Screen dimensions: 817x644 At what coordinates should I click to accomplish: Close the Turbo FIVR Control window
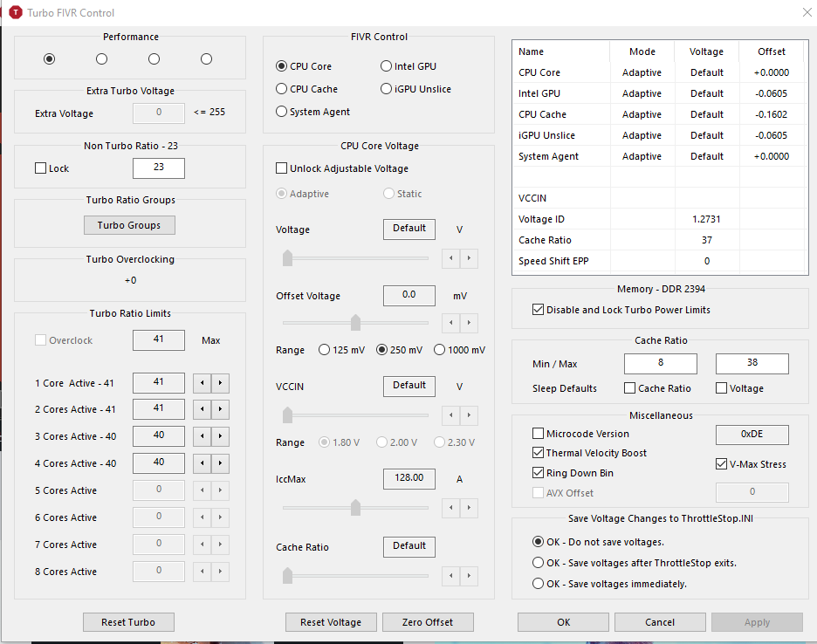tap(807, 12)
